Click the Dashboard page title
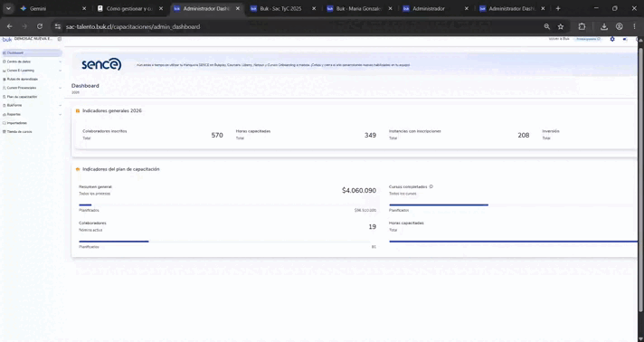Viewport: 644px width, 342px height. tap(85, 86)
